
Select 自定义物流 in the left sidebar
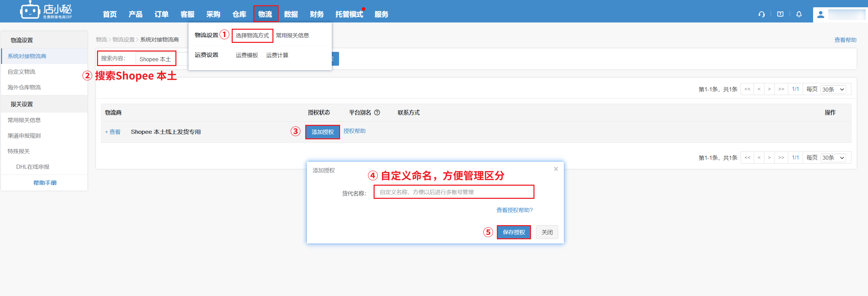[x=21, y=72]
